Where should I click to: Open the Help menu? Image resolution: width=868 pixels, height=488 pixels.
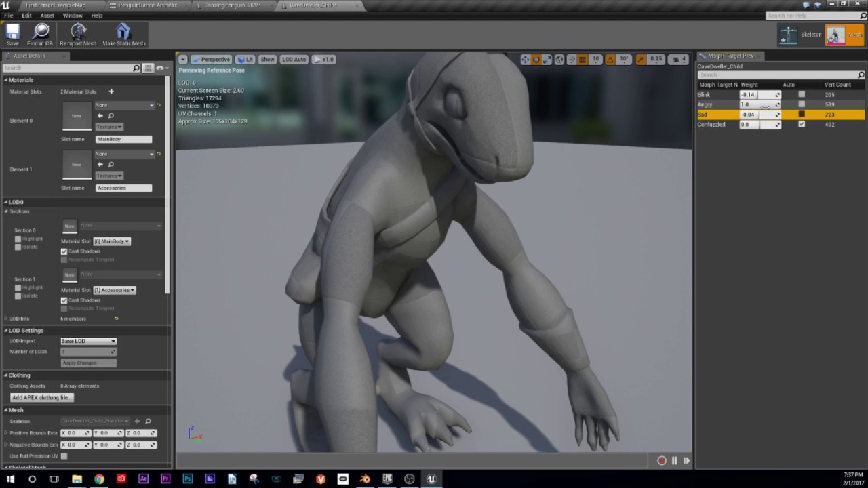97,15
